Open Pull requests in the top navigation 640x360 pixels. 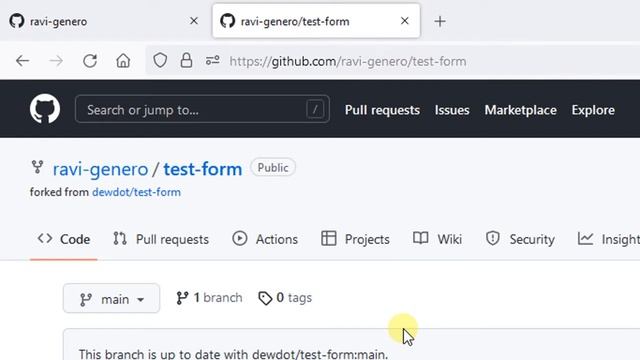pyautogui.click(x=382, y=110)
